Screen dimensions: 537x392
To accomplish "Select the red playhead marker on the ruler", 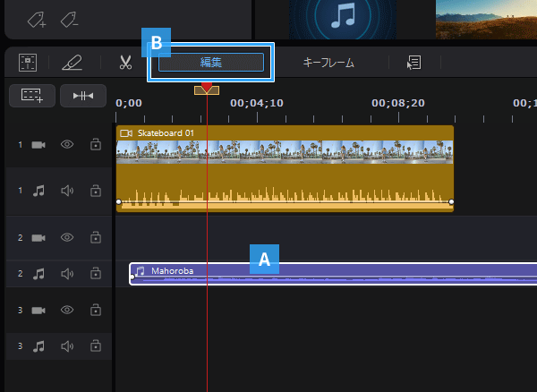I will point(207,89).
